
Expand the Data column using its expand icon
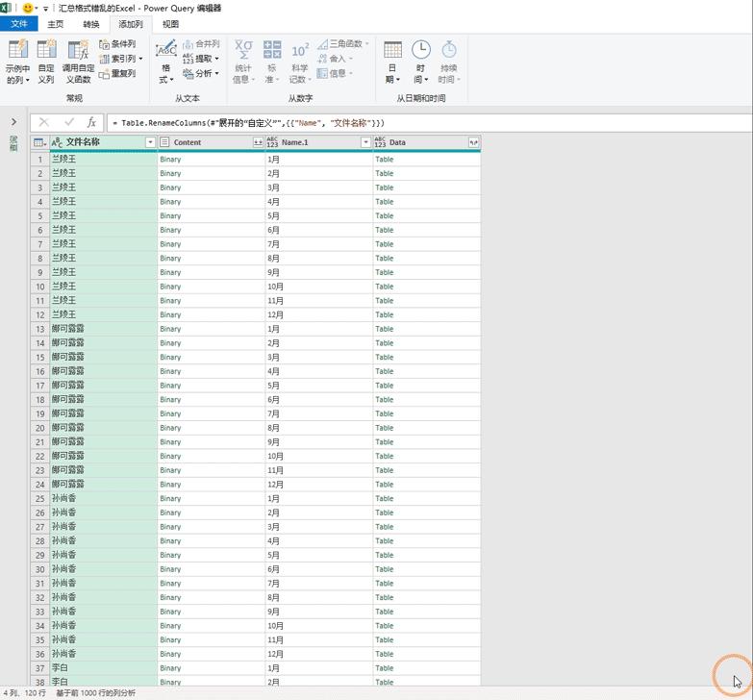pyautogui.click(x=473, y=142)
